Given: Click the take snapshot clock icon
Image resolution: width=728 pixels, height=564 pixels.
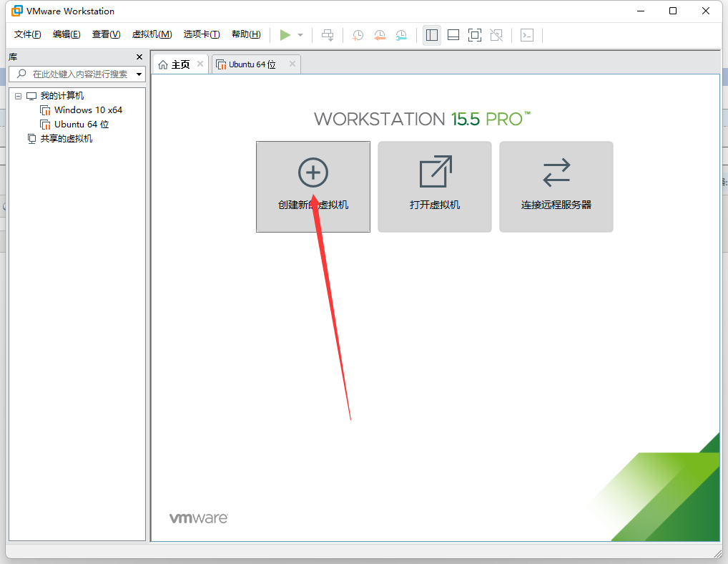Looking at the screenshot, I should point(358,35).
